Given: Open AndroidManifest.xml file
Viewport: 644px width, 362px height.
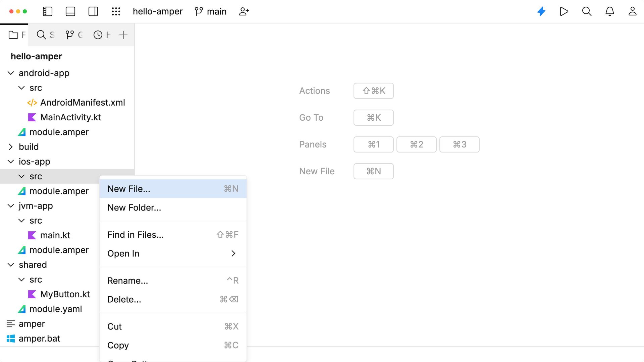Looking at the screenshot, I should [x=83, y=103].
